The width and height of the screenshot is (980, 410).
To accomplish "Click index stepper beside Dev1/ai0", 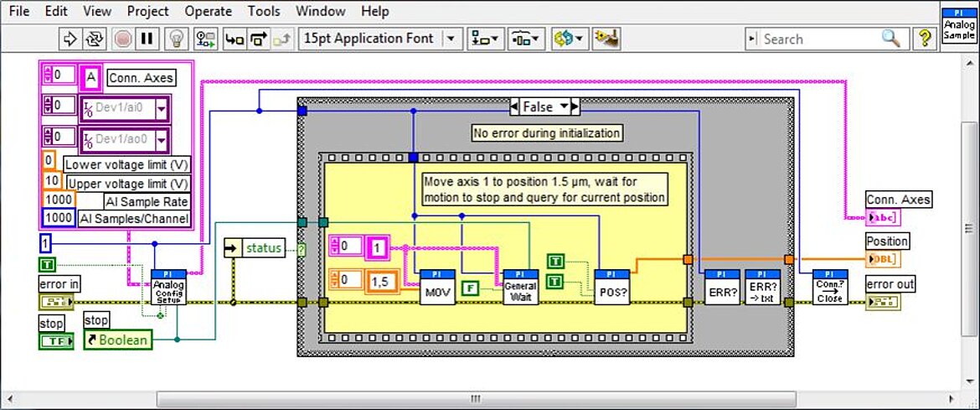I will click(x=48, y=105).
